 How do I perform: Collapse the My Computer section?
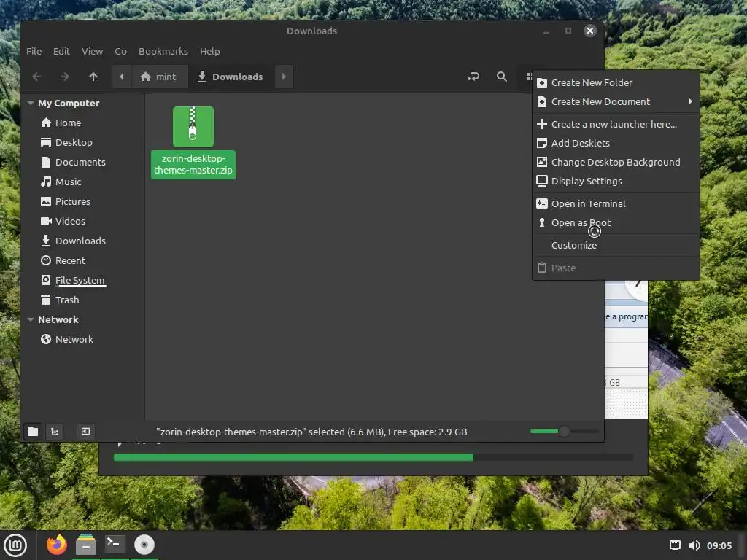pos(31,104)
